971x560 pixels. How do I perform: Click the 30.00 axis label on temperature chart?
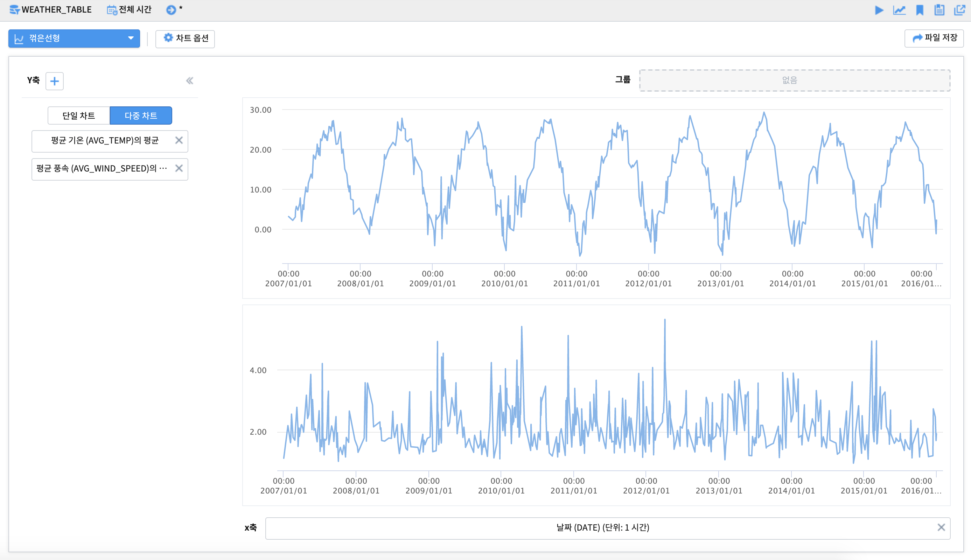point(260,110)
